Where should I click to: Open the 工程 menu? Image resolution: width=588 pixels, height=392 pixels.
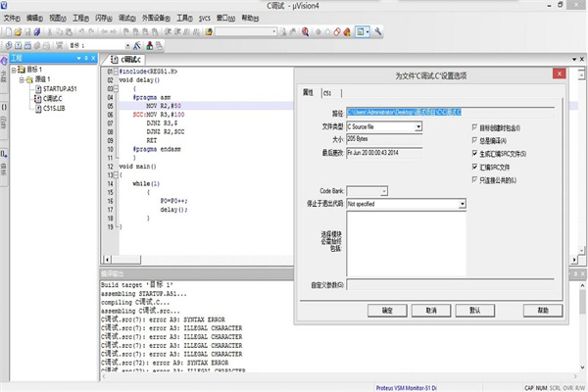click(x=80, y=18)
